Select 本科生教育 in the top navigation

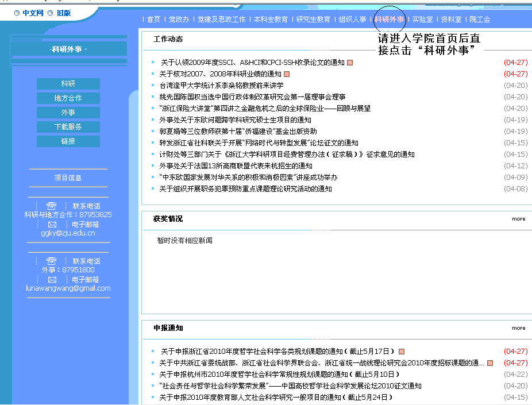(x=271, y=20)
